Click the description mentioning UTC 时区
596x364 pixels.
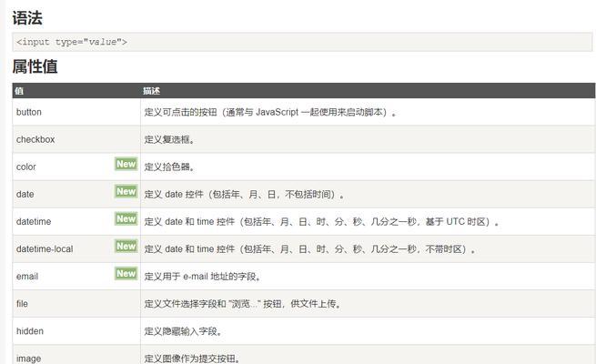[x=321, y=221]
